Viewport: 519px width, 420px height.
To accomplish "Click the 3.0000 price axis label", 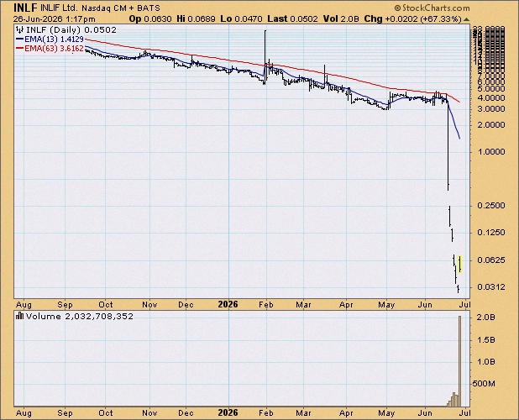I will (x=490, y=109).
